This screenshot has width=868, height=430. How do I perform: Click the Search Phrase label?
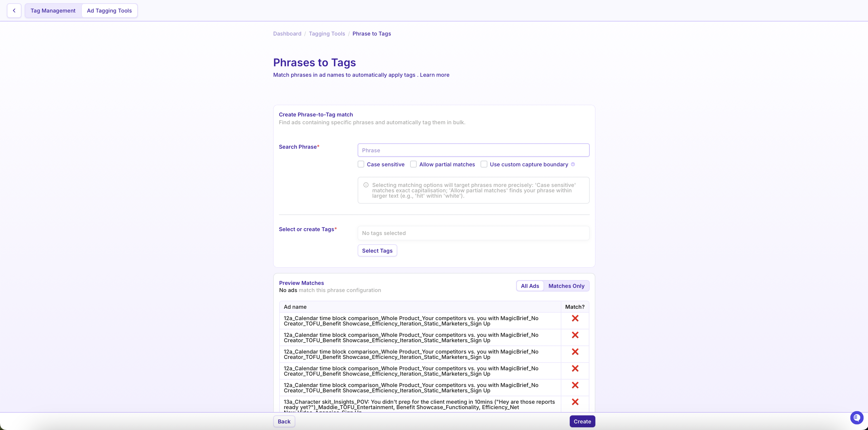tap(299, 147)
